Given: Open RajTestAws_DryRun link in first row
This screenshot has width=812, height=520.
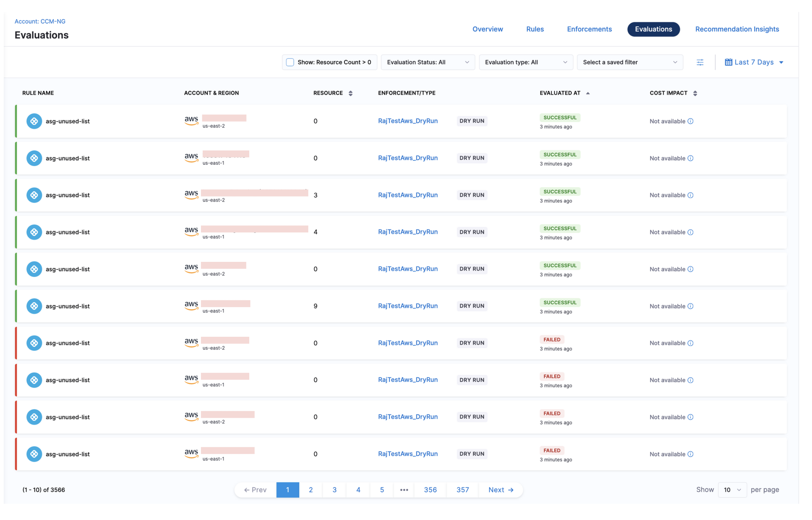Looking at the screenshot, I should [x=408, y=121].
